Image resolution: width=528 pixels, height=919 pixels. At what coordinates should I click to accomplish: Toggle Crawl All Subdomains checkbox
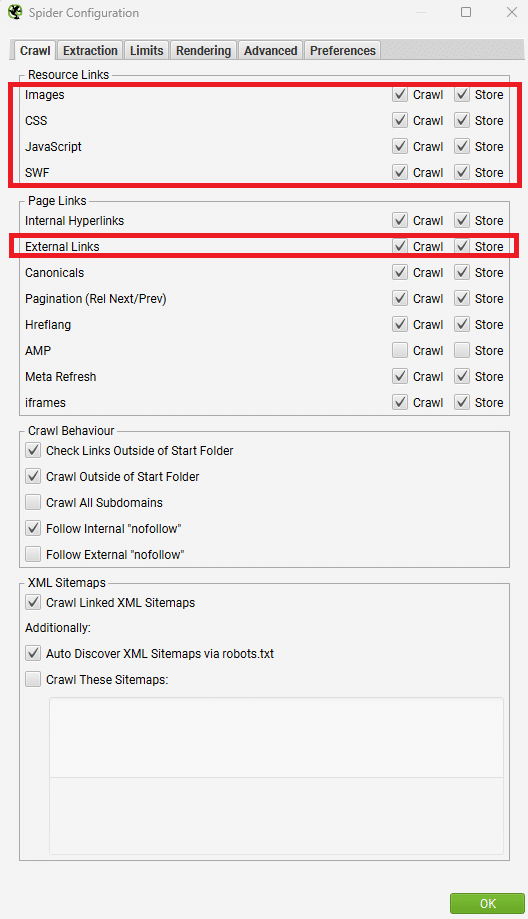click(x=33, y=502)
